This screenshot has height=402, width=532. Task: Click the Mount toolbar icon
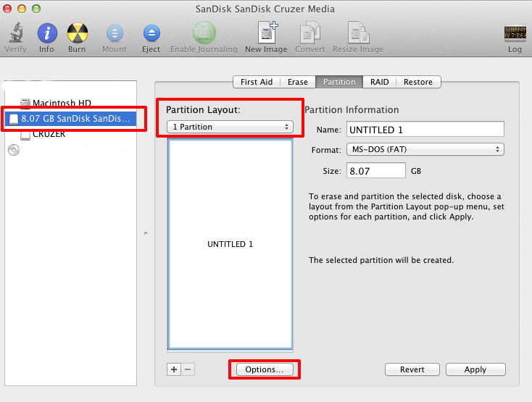pos(115,33)
